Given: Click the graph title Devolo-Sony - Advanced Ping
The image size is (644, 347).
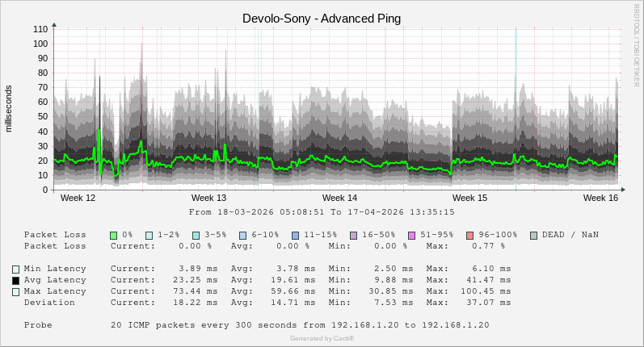Looking at the screenshot, I should coord(322,18).
